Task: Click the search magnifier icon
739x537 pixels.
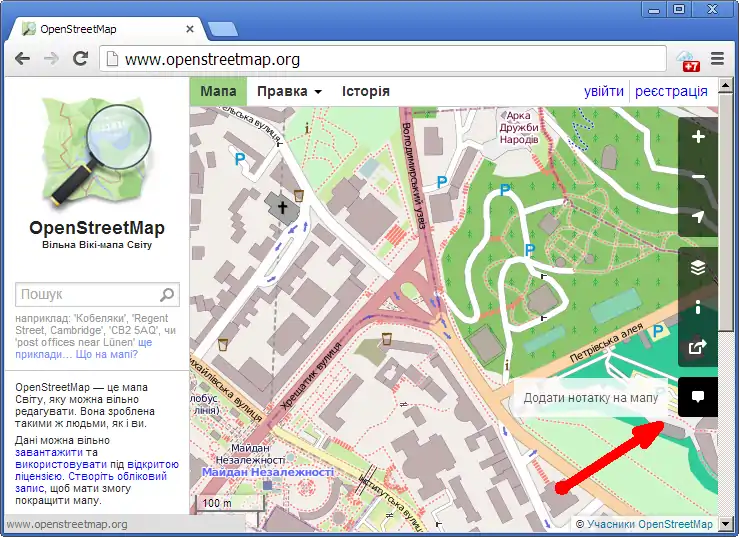Action: (x=167, y=295)
